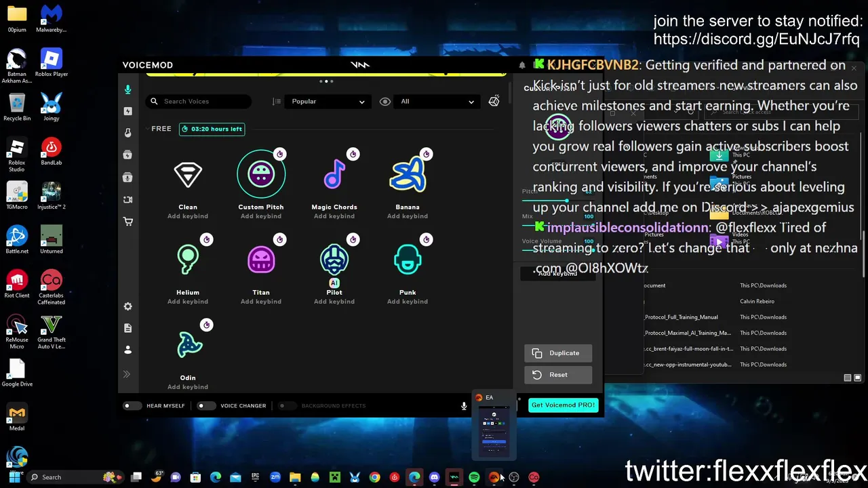
Task: Click Get Voicemod PRO! button
Action: (564, 405)
